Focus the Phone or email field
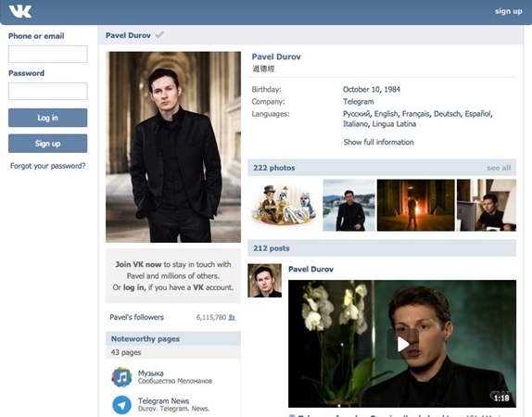 pos(48,55)
